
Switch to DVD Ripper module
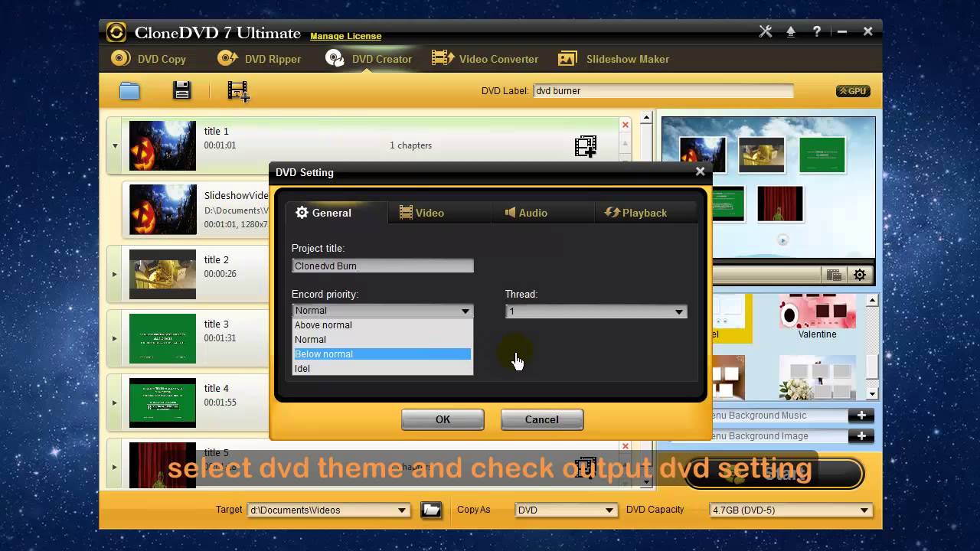tap(259, 59)
